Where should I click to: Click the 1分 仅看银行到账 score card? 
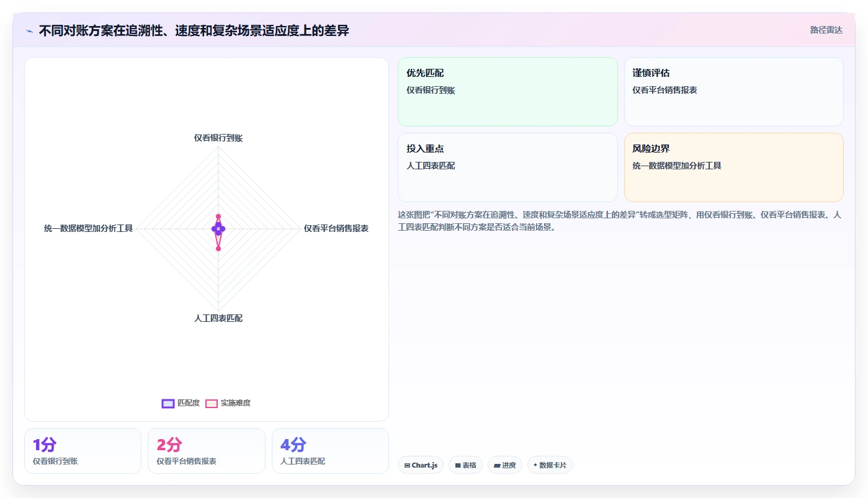tap(83, 451)
